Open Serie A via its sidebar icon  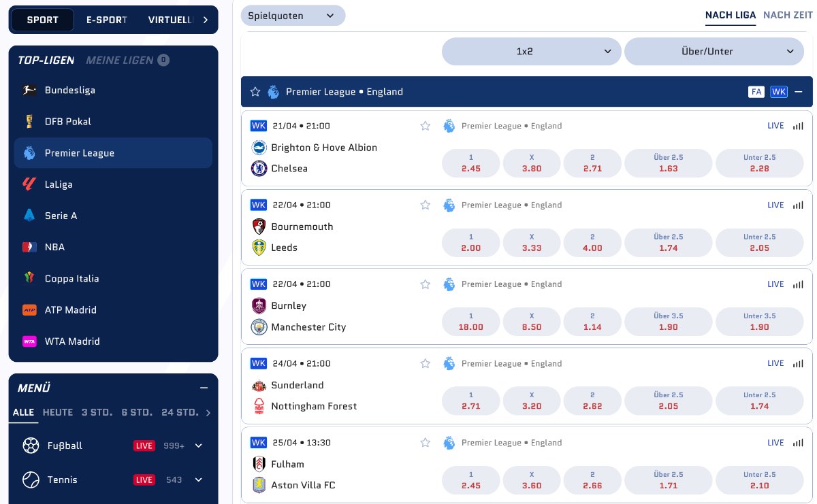point(30,216)
